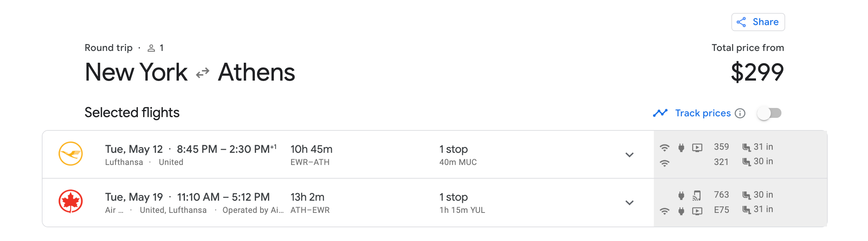Expand the May 19 Air Canada flight details
This screenshot has width=868, height=241.
[630, 203]
